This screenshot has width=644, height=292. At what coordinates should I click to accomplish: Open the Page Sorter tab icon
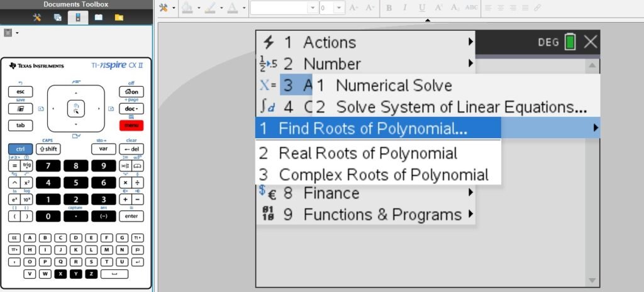click(x=58, y=17)
